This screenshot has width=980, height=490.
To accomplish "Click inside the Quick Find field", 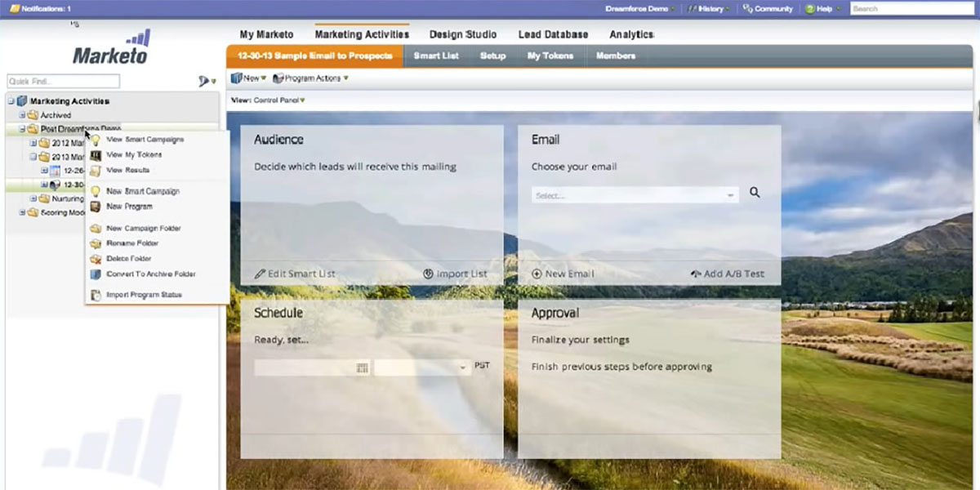I will click(61, 80).
